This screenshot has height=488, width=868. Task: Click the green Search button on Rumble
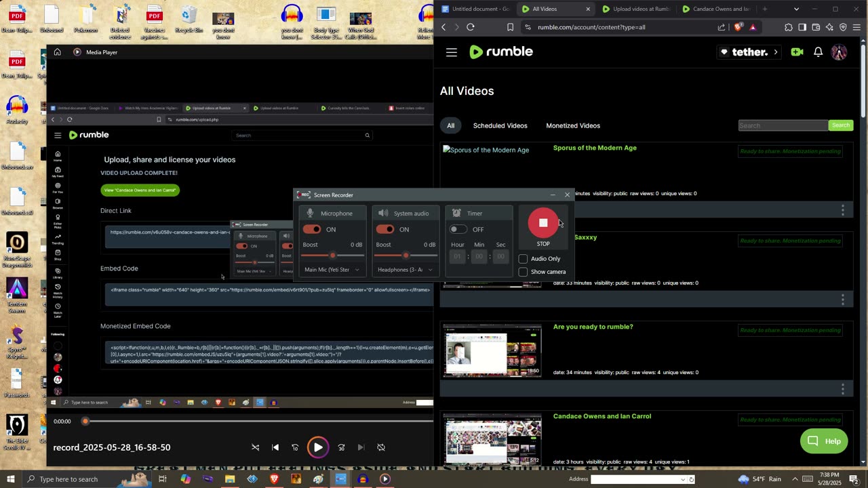tap(841, 125)
